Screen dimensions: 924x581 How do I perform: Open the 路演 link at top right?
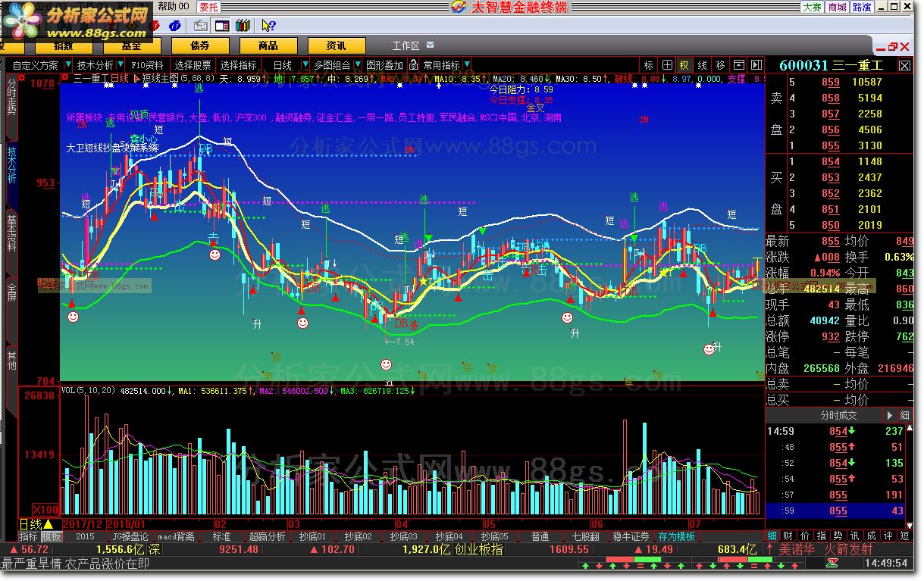tap(862, 7)
